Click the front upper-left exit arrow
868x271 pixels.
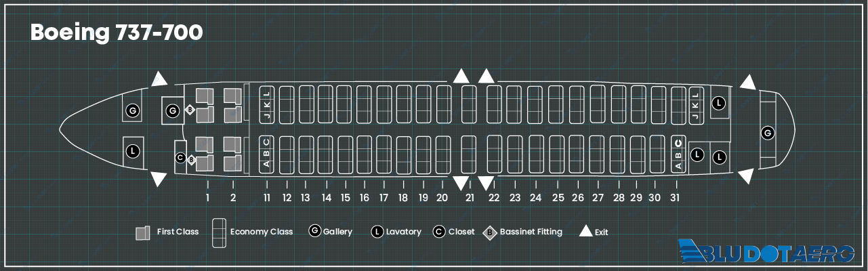(159, 79)
